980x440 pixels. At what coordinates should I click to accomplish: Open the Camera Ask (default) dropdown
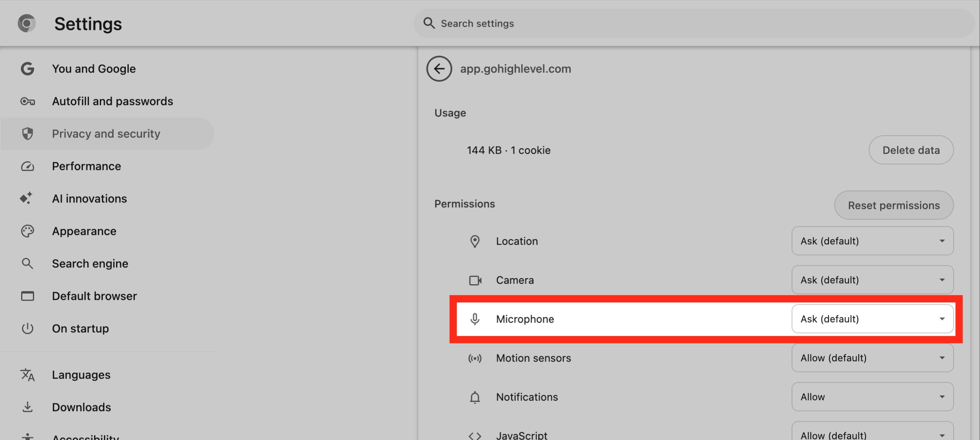(872, 280)
